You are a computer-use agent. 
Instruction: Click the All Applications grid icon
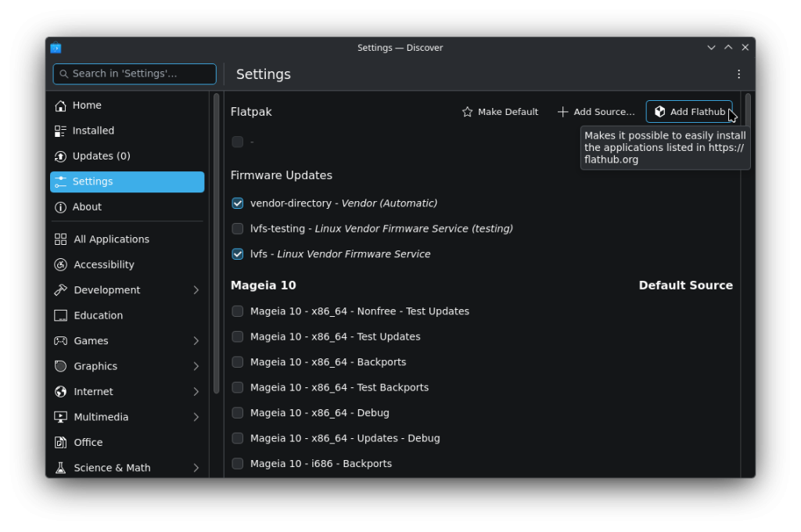tap(60, 239)
